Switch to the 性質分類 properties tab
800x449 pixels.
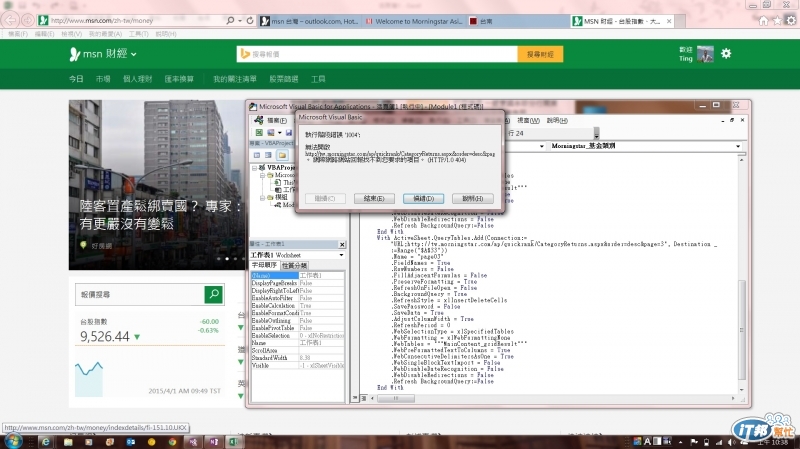pos(294,265)
